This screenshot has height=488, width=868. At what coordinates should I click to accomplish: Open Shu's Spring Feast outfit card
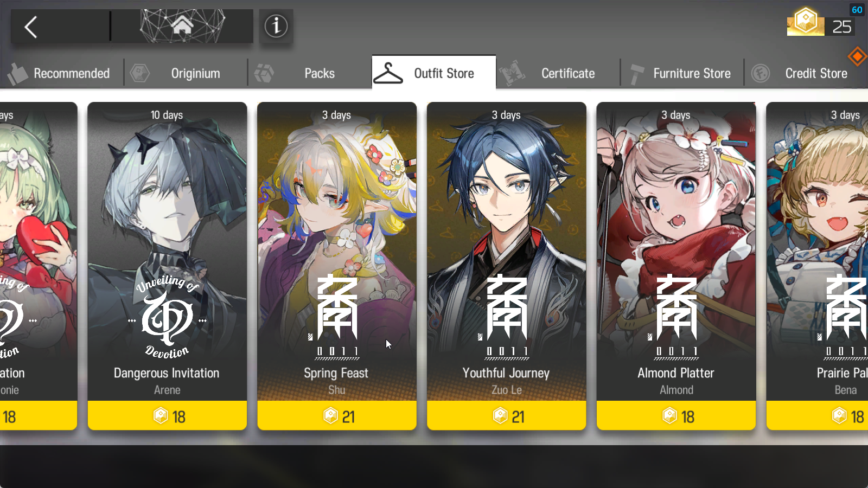click(337, 252)
